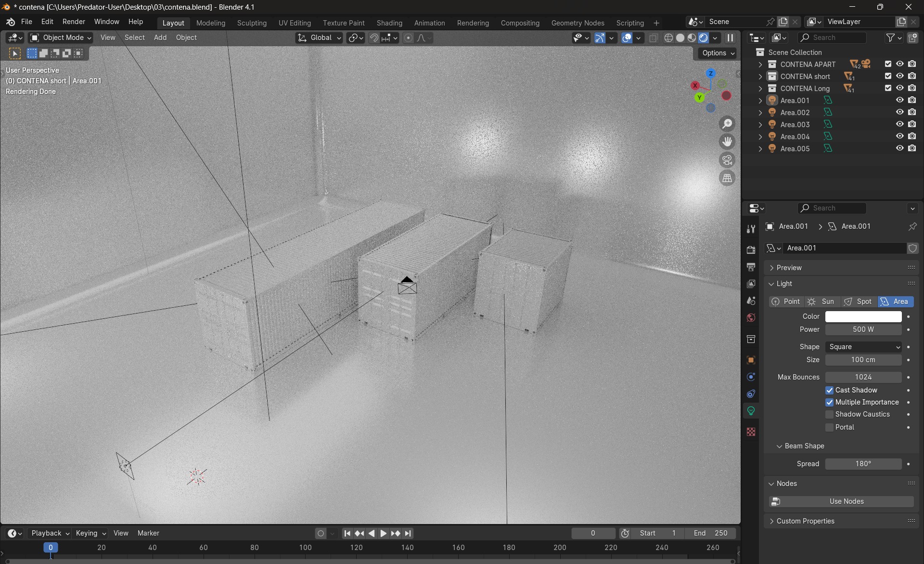Toggle fake user shield for Area.001

[912, 248]
